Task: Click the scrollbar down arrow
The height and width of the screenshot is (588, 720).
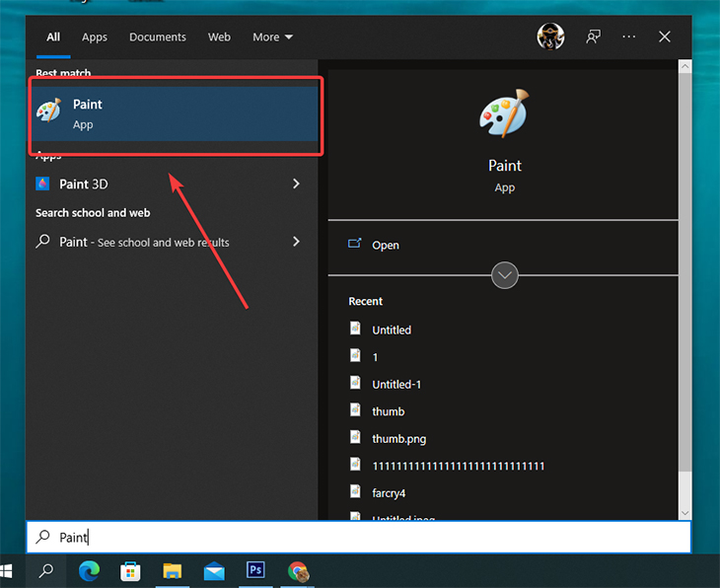Action: tap(684, 513)
